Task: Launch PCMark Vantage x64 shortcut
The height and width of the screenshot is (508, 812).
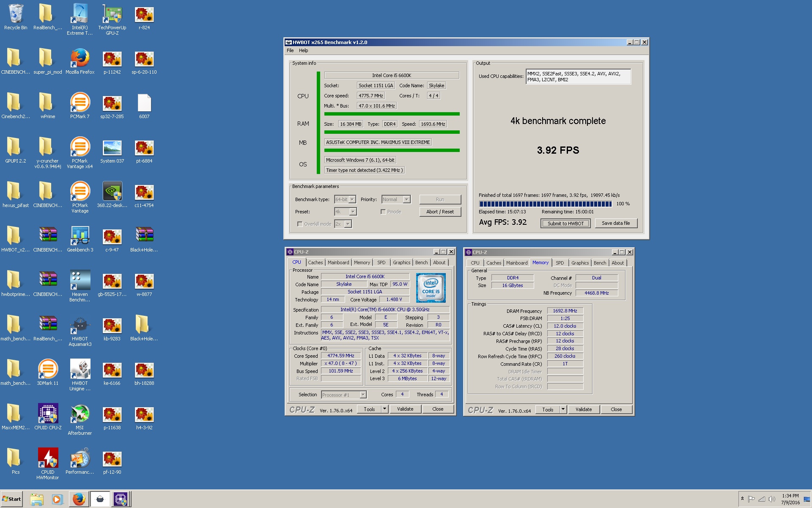Action: [x=80, y=153]
